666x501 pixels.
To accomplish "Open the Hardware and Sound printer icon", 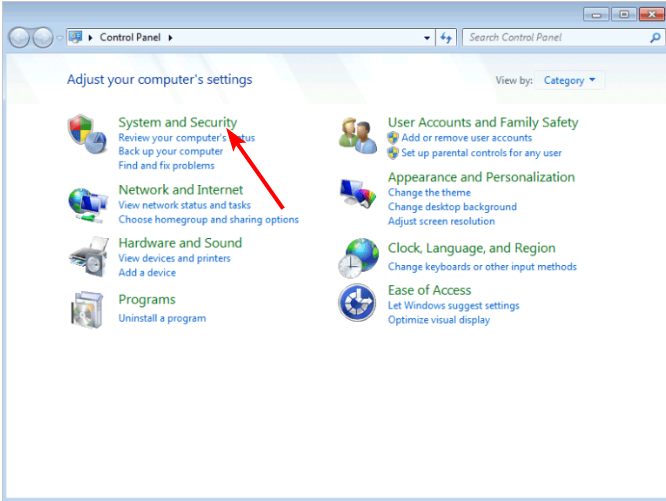I will (x=89, y=257).
